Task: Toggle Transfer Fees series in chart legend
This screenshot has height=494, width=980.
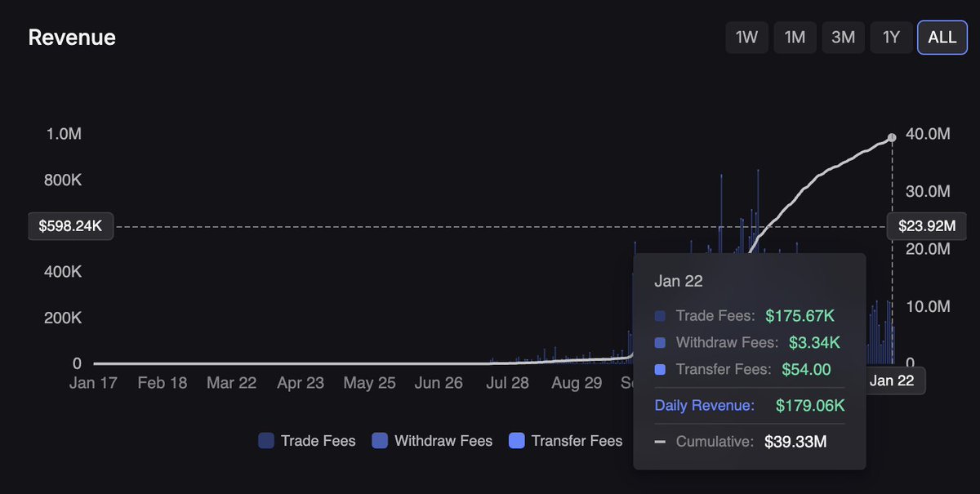Action: click(x=565, y=441)
